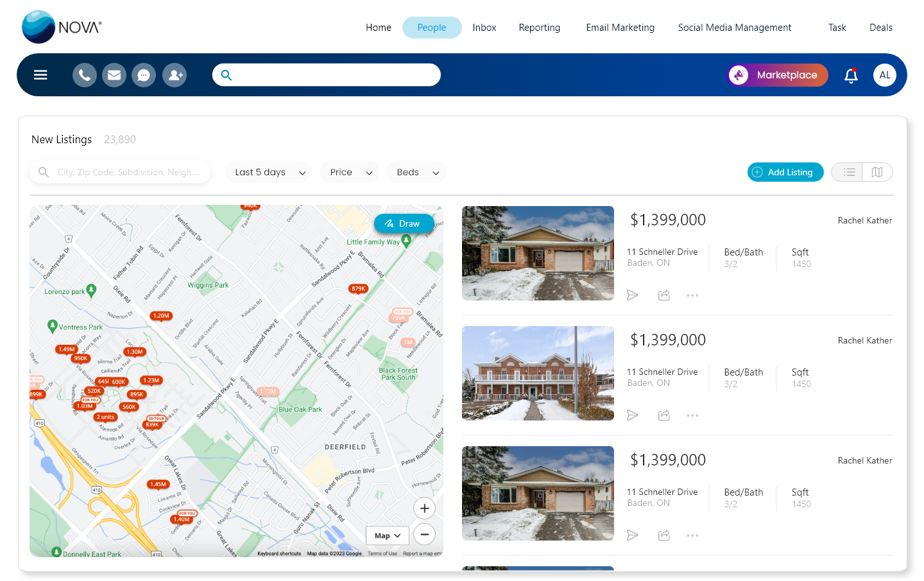Click send icon on first listing
924x581 pixels.
point(633,295)
